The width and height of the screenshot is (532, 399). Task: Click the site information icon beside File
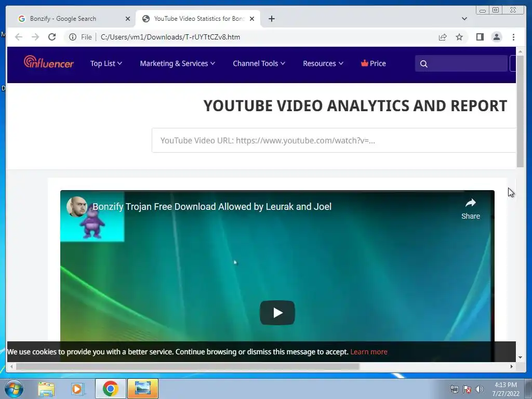[73, 37]
